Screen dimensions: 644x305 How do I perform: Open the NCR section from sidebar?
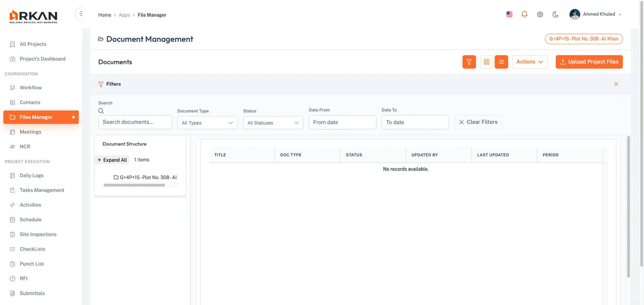[13, 146]
